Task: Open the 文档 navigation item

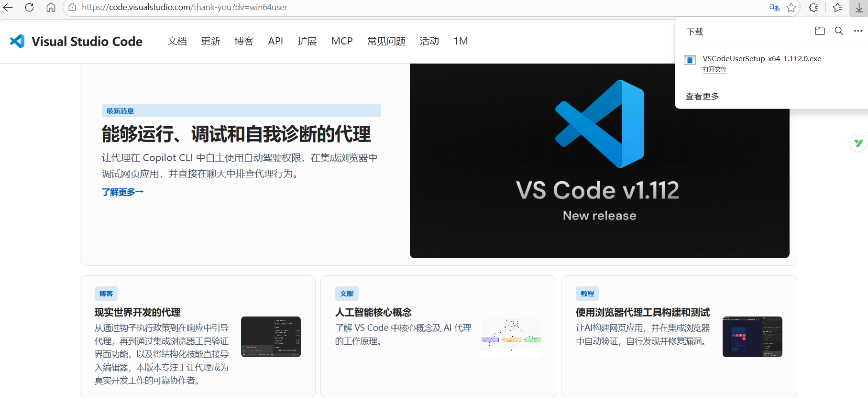Action: pos(177,41)
